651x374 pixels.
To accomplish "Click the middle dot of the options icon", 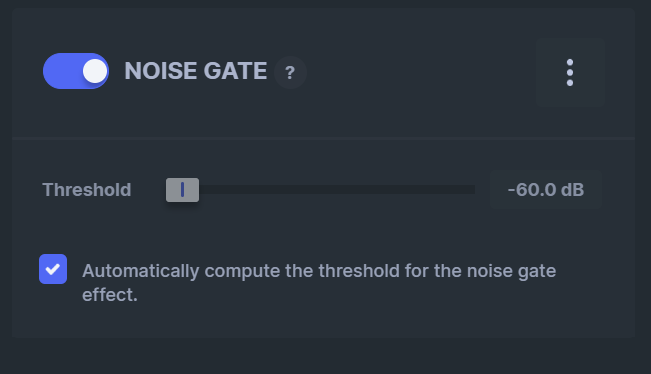I will click(x=570, y=73).
